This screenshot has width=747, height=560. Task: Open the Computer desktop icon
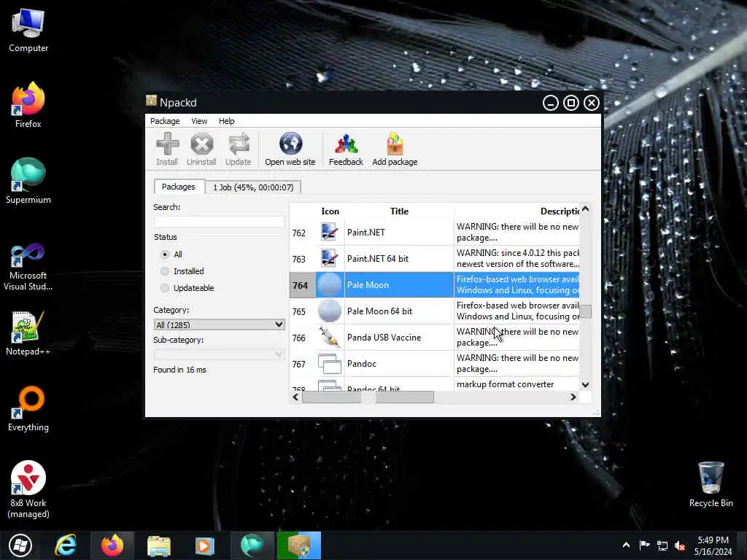point(28,30)
